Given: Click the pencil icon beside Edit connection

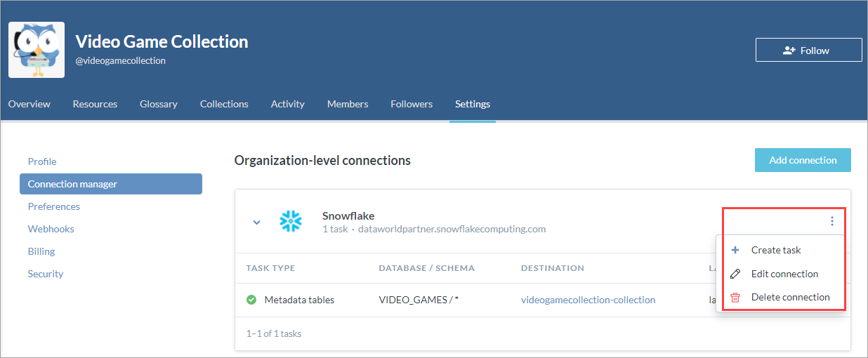Looking at the screenshot, I should coord(735,274).
